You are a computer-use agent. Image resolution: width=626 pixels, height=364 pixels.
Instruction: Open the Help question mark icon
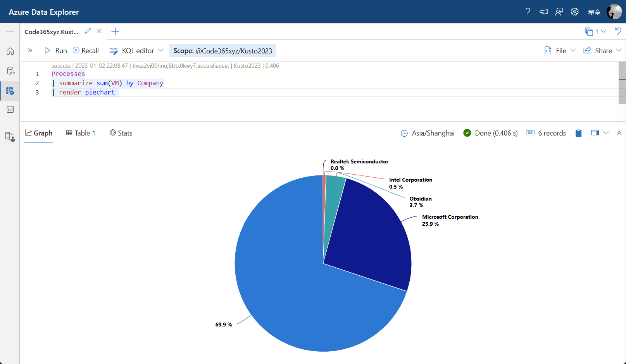point(528,12)
